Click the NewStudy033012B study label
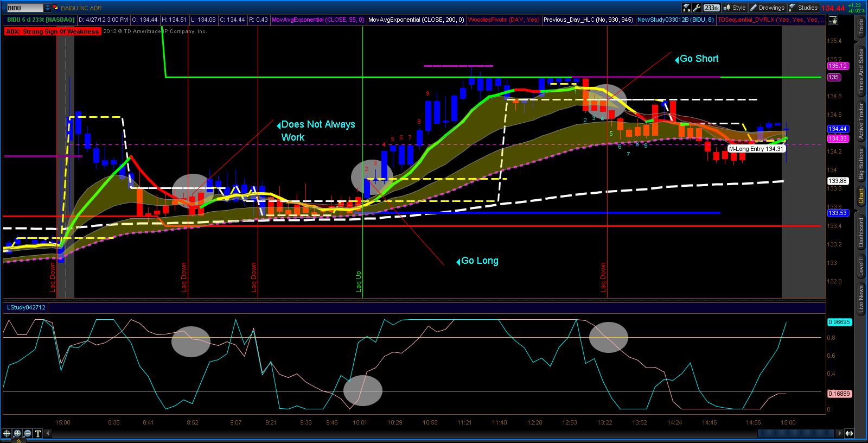Image resolution: width=868 pixels, height=443 pixels. tap(675, 20)
